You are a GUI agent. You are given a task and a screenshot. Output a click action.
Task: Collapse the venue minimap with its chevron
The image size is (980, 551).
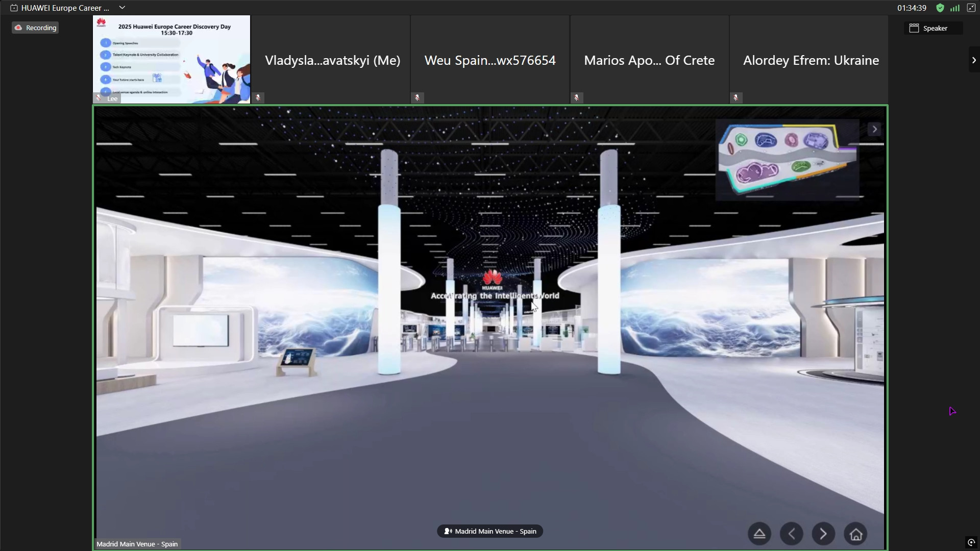(x=874, y=129)
